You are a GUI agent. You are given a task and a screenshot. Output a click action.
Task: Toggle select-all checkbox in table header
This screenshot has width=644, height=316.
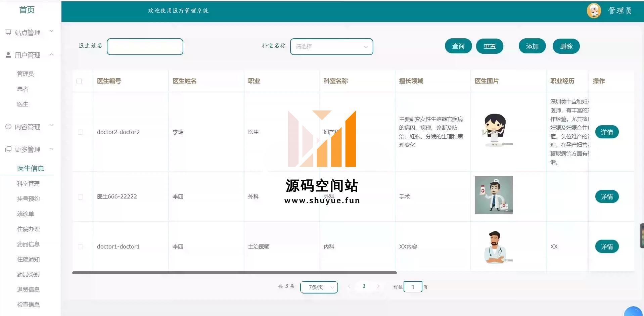coord(79,81)
